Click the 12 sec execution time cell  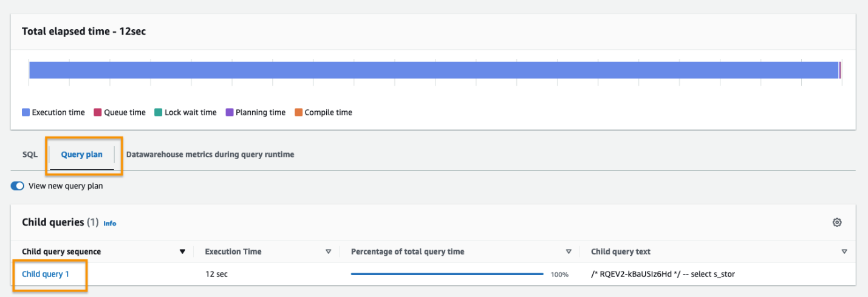point(216,274)
